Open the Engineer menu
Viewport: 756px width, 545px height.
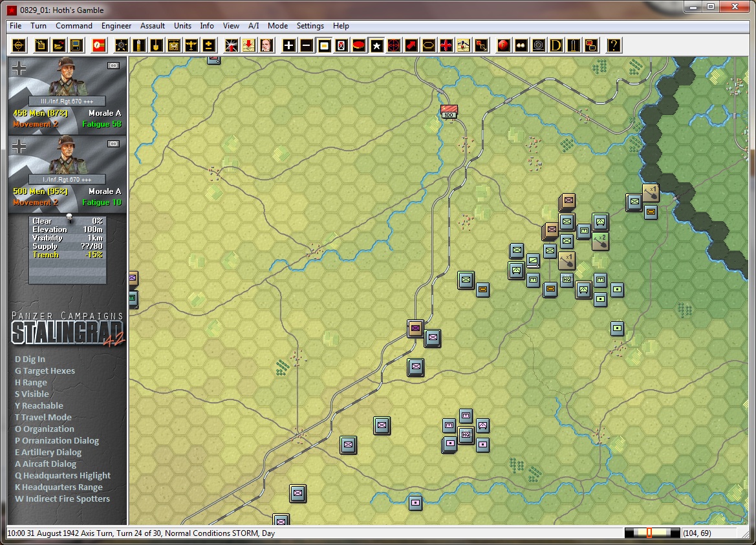[116, 26]
